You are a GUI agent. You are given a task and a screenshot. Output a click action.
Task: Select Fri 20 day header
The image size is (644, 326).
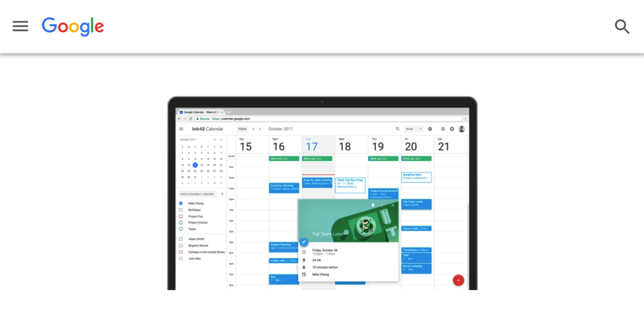click(x=411, y=145)
